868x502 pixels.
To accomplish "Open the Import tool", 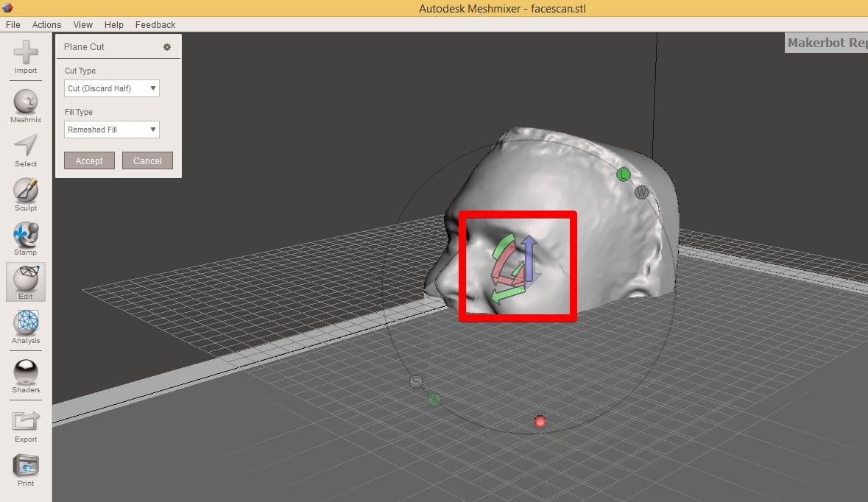I will click(26, 57).
